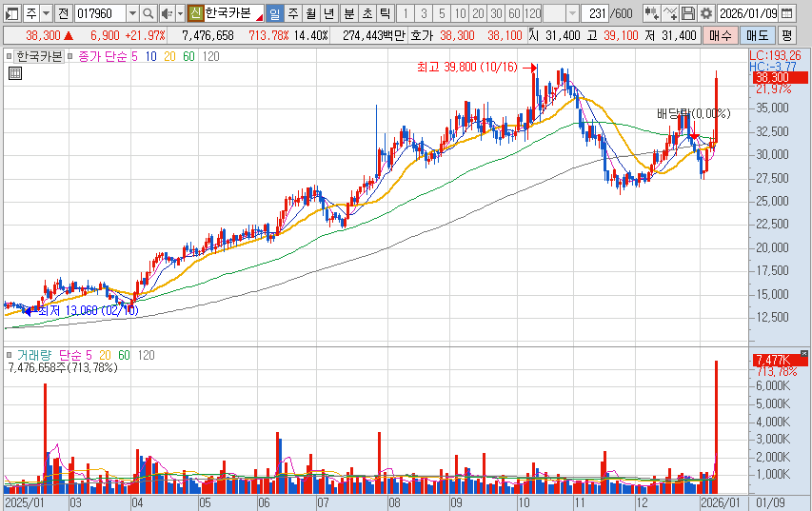
Task: Click the 전 button
Action: (63, 13)
